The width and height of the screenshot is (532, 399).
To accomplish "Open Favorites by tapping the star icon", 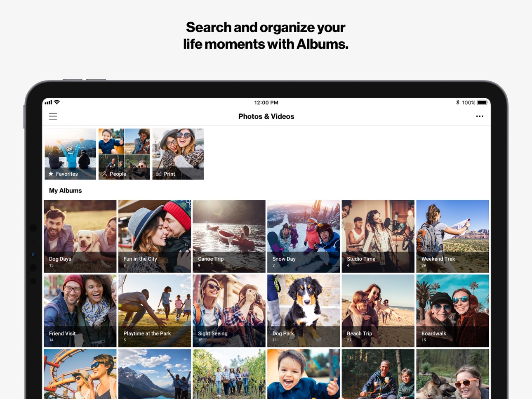I will coord(51,174).
